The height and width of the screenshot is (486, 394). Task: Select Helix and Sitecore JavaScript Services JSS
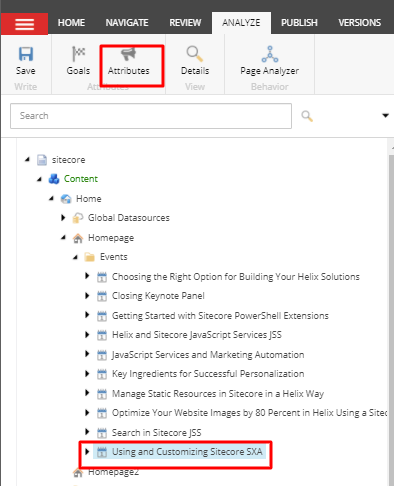[197, 335]
